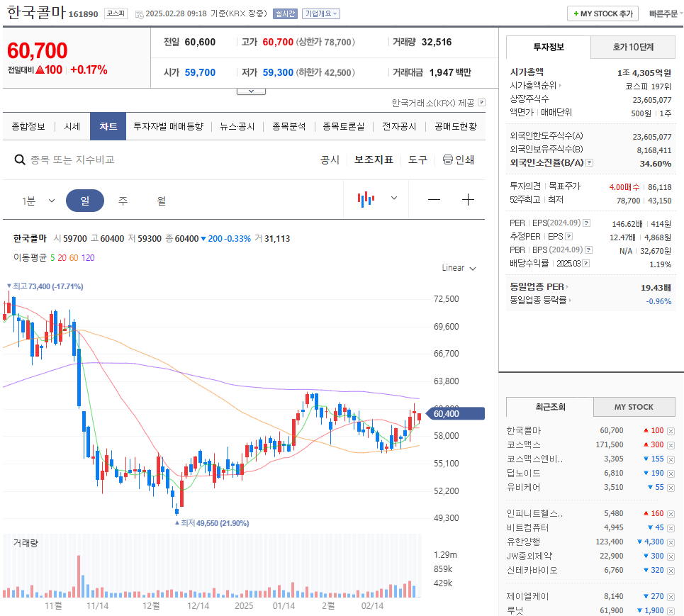Open the Linear scale dropdown
684x616 pixels.
pos(459,268)
